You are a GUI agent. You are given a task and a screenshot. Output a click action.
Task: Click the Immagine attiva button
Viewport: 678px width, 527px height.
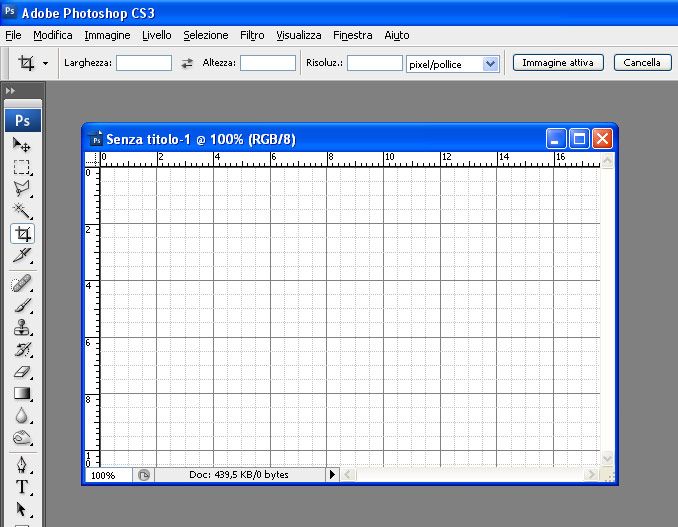[x=558, y=63]
